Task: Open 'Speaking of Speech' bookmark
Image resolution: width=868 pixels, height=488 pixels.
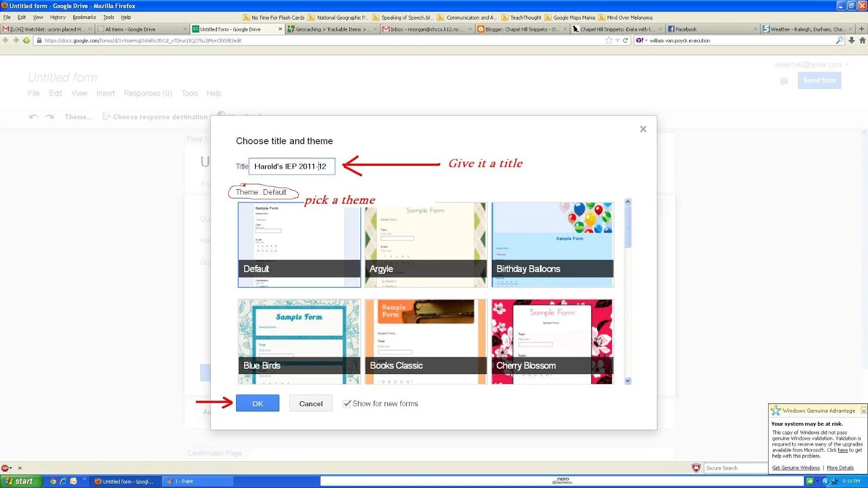Action: point(403,17)
